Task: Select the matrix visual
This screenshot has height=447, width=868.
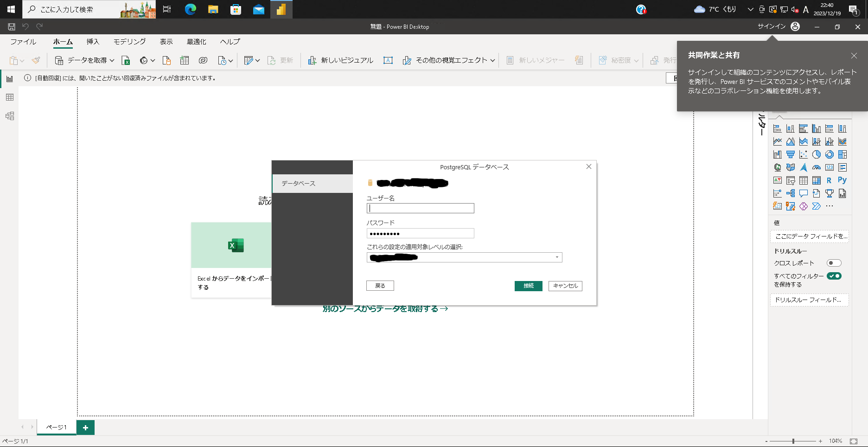Action: [x=817, y=180]
